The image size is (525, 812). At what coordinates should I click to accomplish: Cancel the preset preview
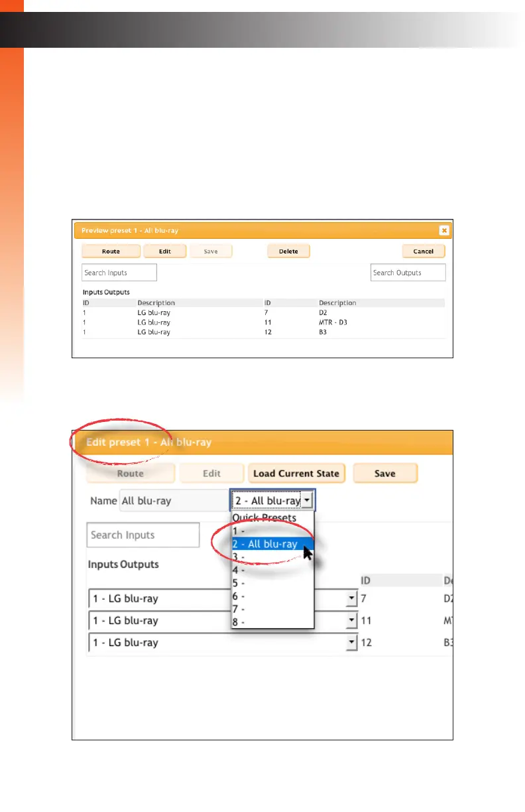coord(423,251)
